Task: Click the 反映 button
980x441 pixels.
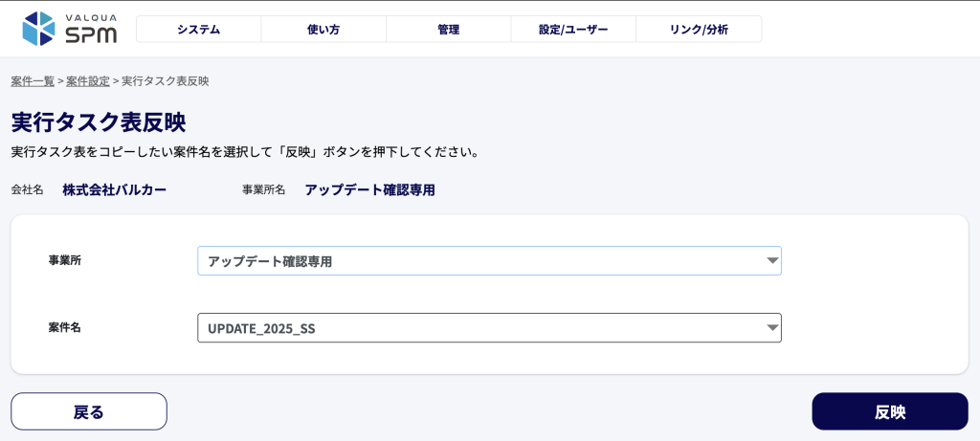Action: click(890, 411)
